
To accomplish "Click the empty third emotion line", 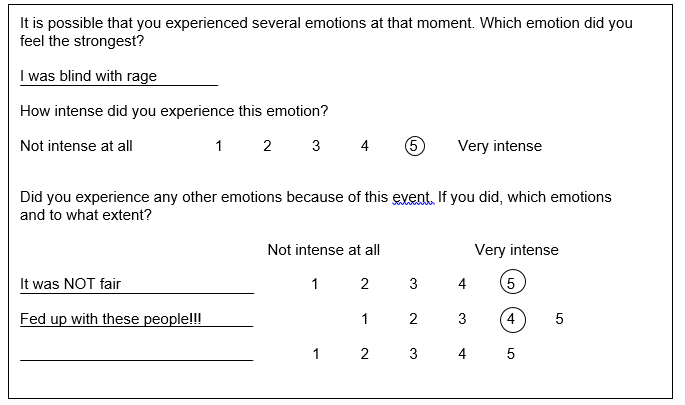I will tap(137, 354).
